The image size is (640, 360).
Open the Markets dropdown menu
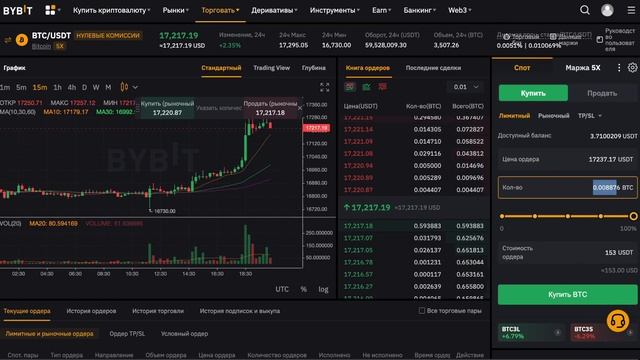176,10
